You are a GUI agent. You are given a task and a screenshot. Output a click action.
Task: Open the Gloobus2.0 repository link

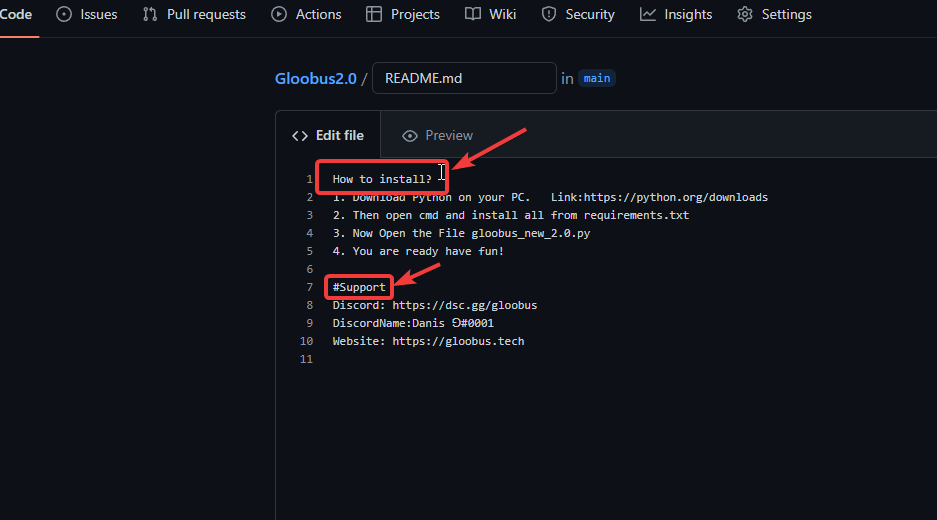coord(315,78)
